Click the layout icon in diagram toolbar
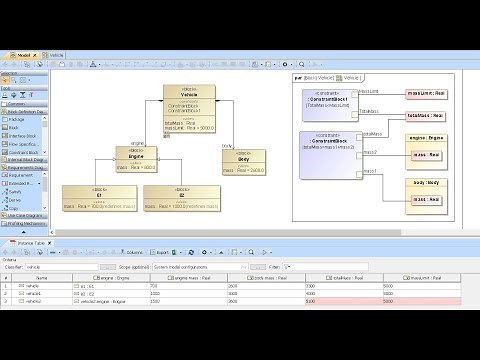This screenshot has height=360, width=480. click(93, 64)
